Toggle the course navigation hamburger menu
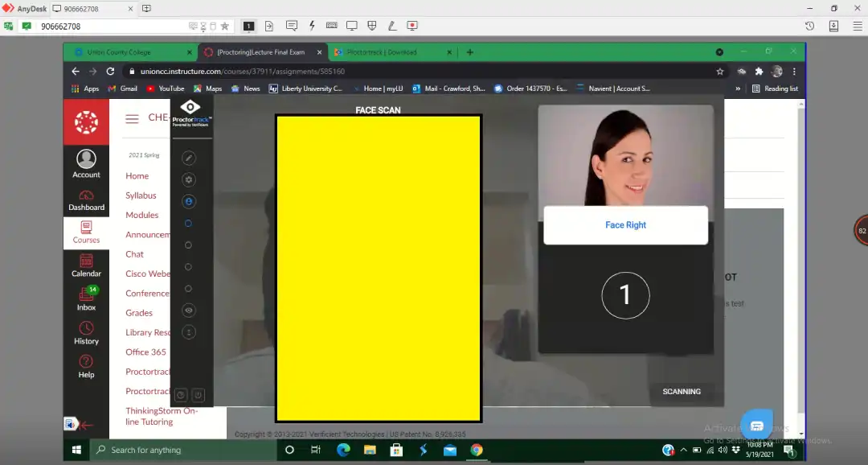Screen dimensions: 868x465 pos(132,118)
